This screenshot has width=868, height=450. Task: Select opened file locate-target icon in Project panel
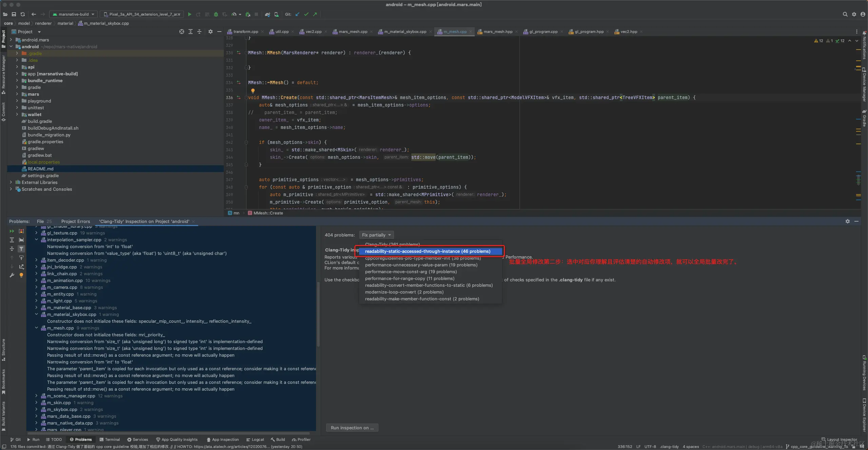point(182,32)
